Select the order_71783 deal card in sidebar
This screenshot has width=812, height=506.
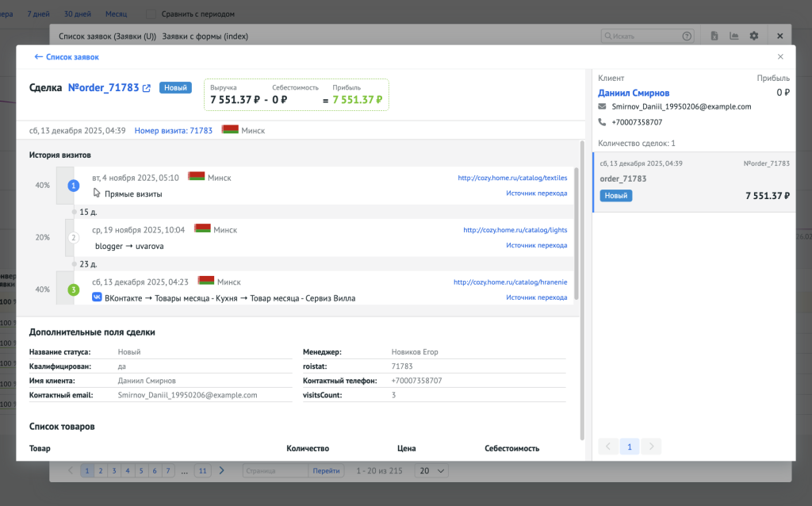point(694,183)
